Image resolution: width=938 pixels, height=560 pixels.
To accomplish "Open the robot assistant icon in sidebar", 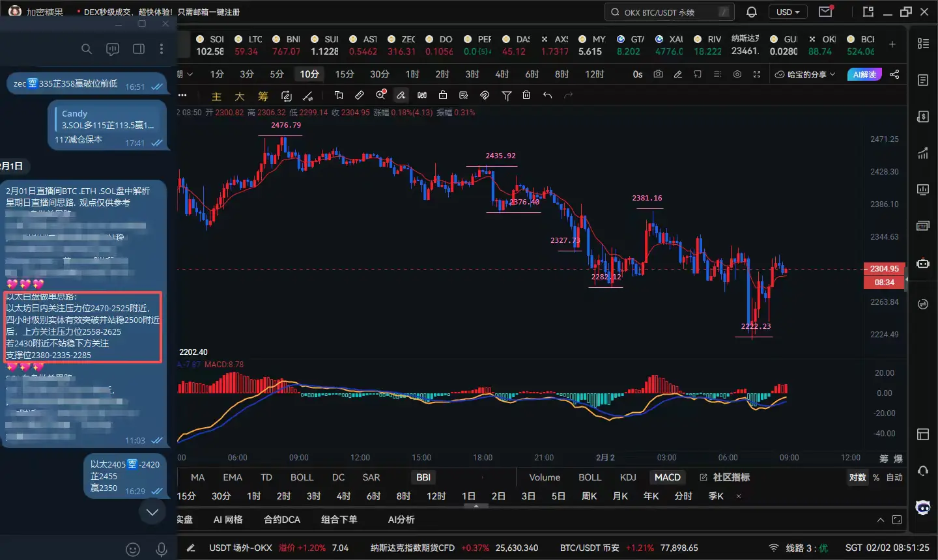I will [x=923, y=263].
